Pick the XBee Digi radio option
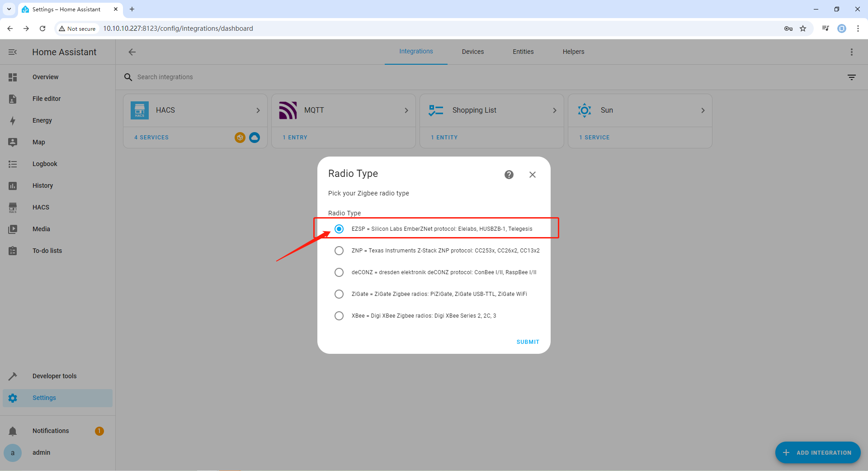The width and height of the screenshot is (868, 471). coord(339,316)
